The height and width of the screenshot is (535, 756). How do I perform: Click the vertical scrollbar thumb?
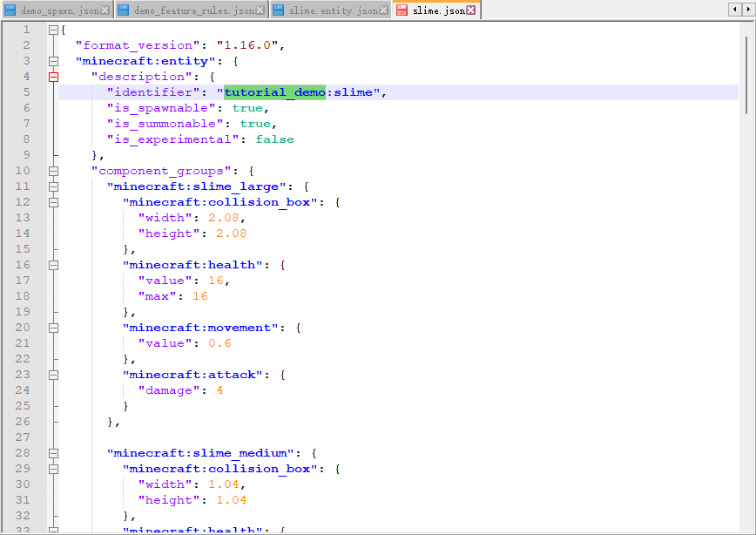746,75
